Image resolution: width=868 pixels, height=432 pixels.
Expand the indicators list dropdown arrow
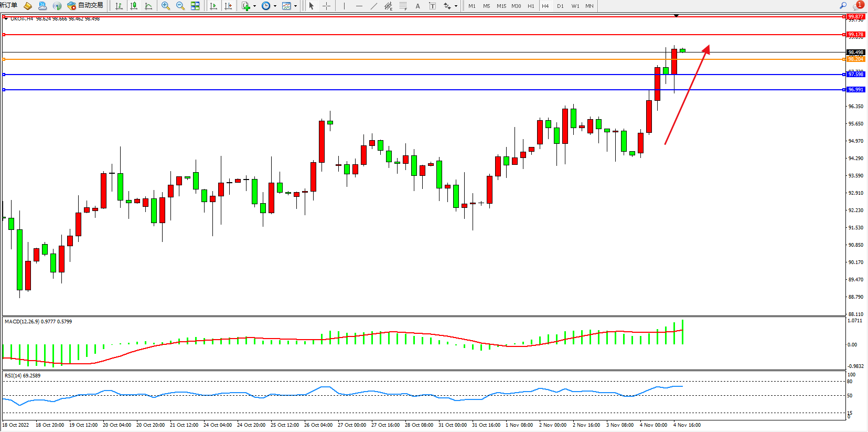coord(255,6)
